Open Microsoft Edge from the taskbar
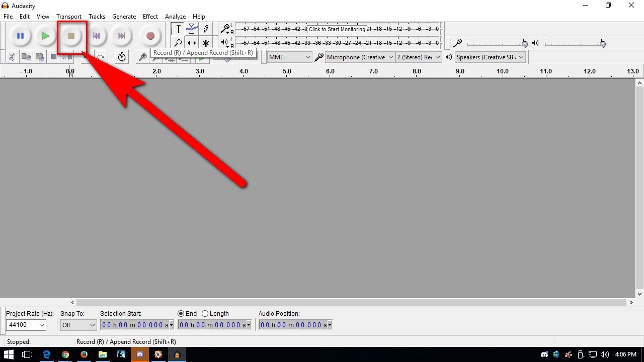The height and width of the screenshot is (362, 644). coord(46,354)
